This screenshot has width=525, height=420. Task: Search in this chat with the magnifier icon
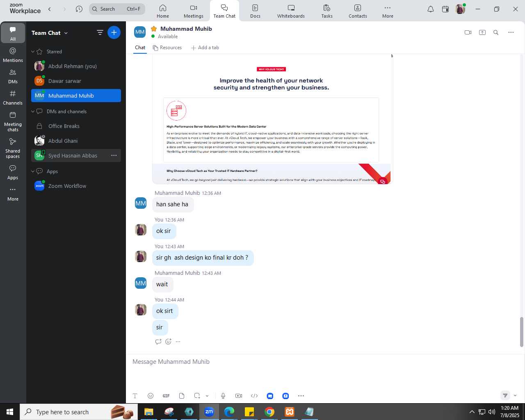pyautogui.click(x=496, y=32)
